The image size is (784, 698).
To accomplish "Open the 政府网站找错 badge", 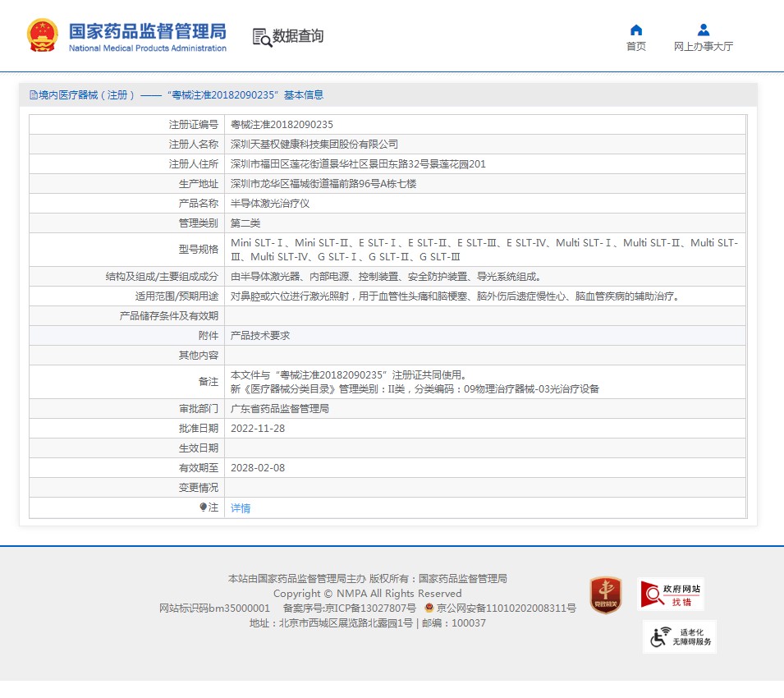I will point(671,595).
